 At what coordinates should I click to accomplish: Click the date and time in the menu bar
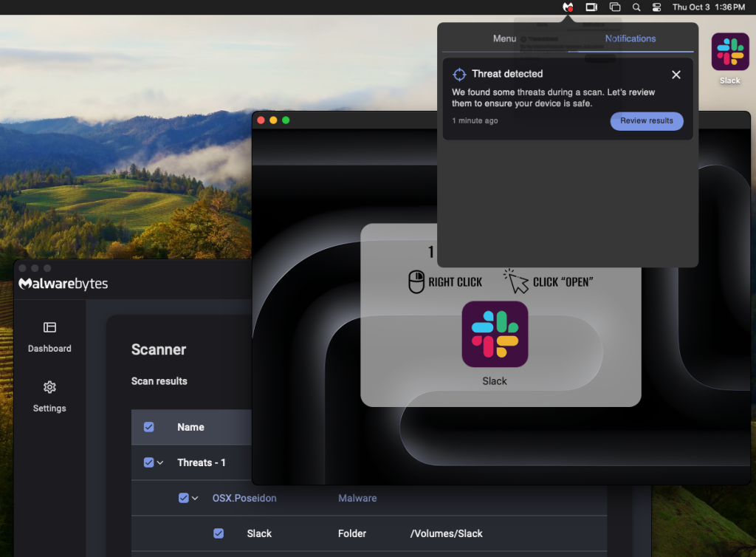[x=708, y=7]
